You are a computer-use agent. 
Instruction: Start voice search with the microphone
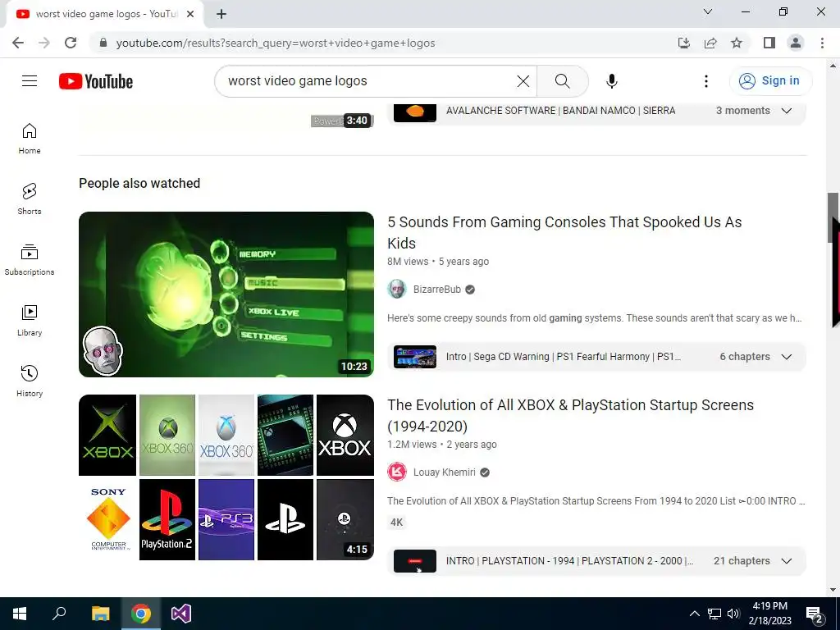(611, 81)
